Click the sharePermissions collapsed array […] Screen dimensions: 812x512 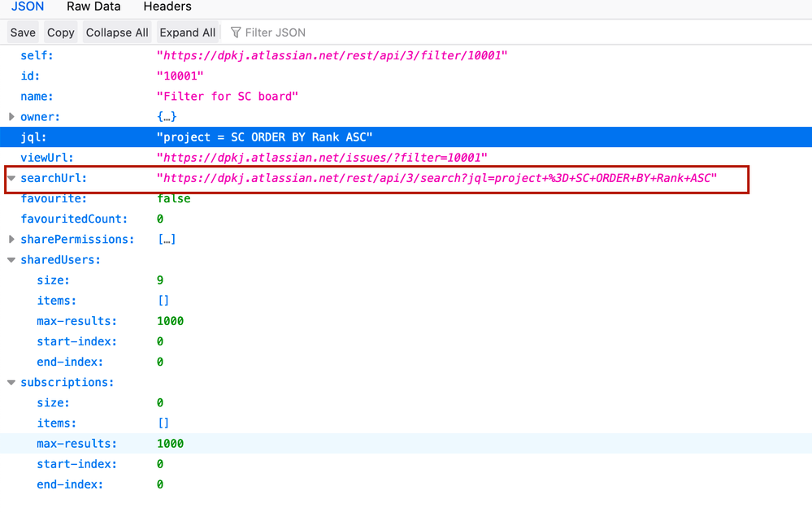(x=167, y=239)
